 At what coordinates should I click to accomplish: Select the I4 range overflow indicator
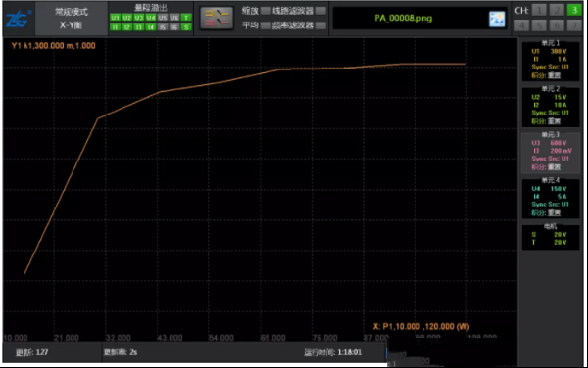(x=150, y=27)
